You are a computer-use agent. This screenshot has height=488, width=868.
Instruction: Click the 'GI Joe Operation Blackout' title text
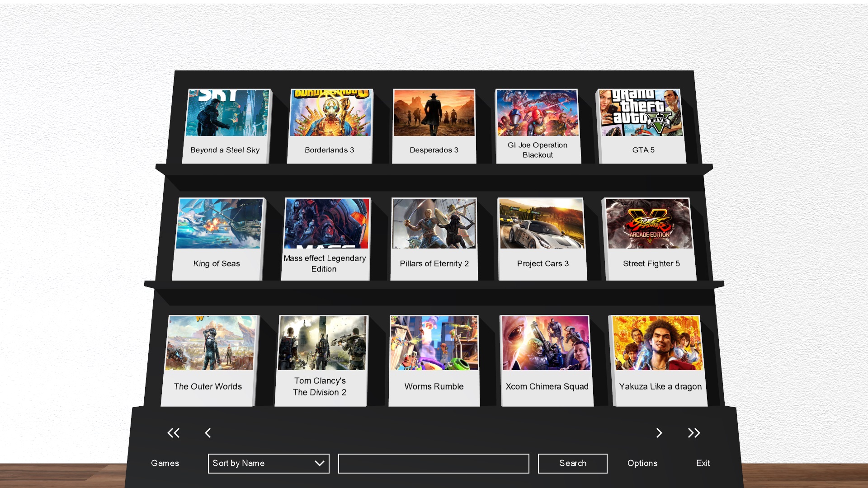pos(538,150)
